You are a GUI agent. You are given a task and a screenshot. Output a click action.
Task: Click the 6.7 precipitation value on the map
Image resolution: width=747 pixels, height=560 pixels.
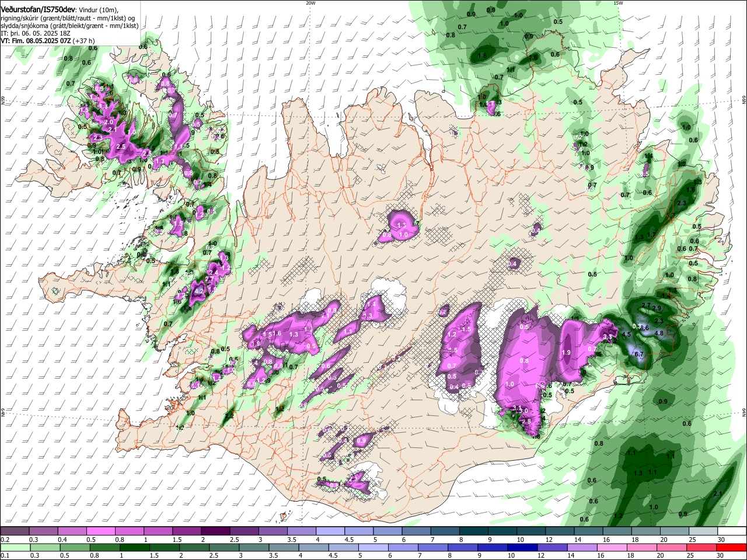click(638, 354)
